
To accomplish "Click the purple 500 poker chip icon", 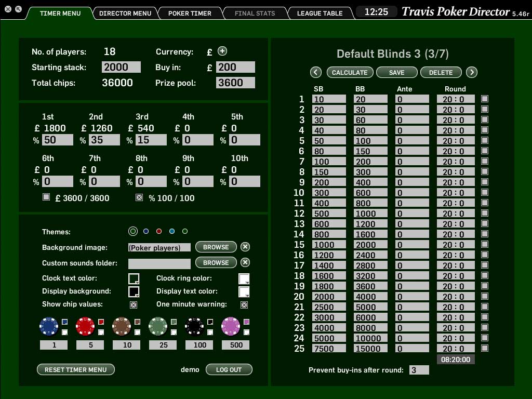I will click(x=231, y=326).
